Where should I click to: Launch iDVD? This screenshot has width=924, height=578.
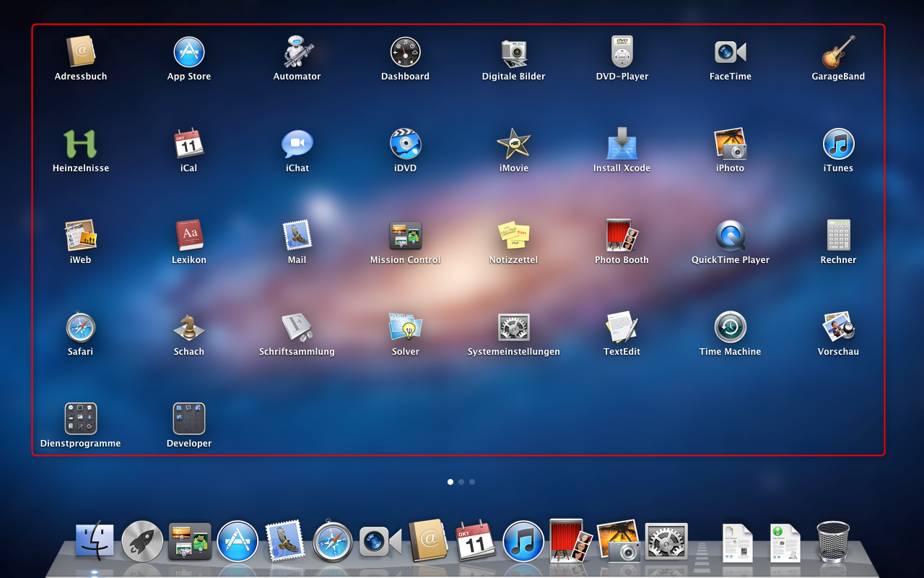coord(405,144)
